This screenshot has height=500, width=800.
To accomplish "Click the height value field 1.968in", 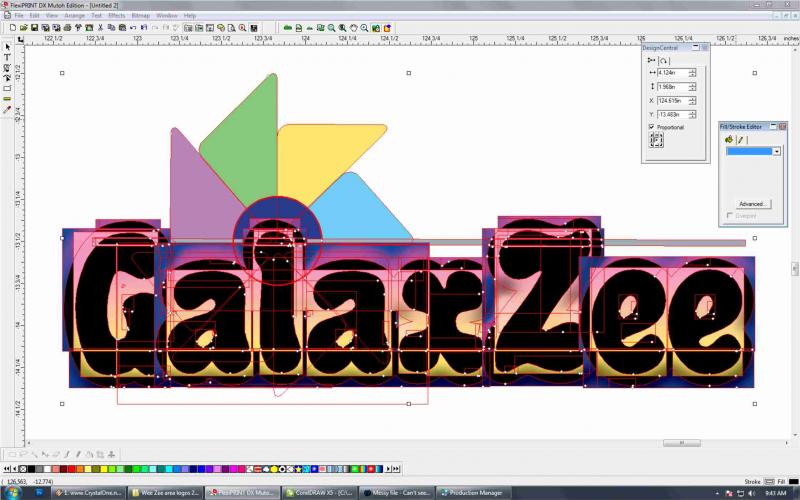I will [x=673, y=87].
